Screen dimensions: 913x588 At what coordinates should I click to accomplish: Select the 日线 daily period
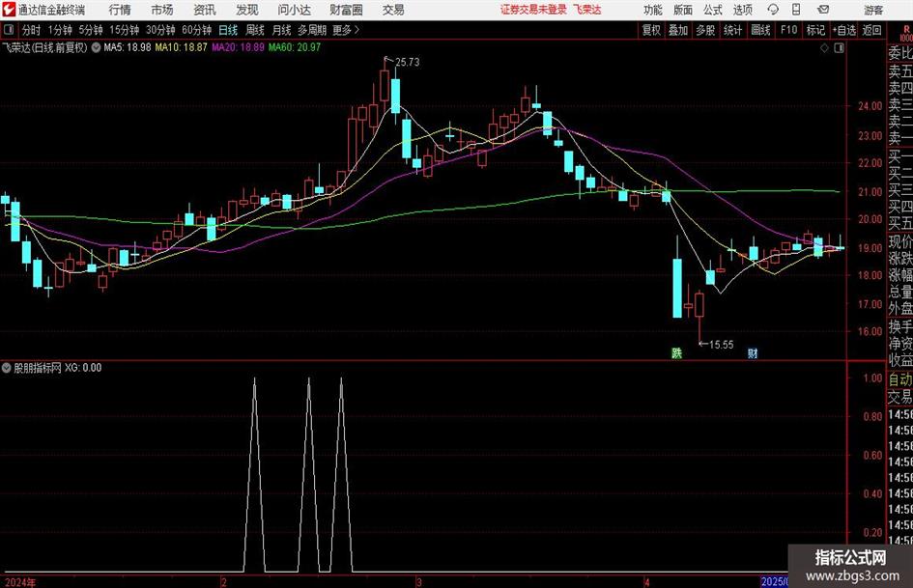click(x=228, y=30)
